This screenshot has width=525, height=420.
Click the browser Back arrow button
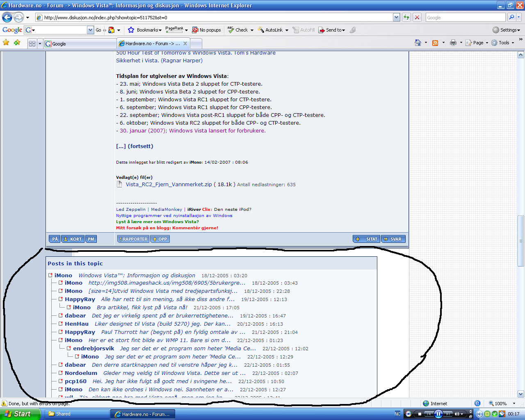7,17
